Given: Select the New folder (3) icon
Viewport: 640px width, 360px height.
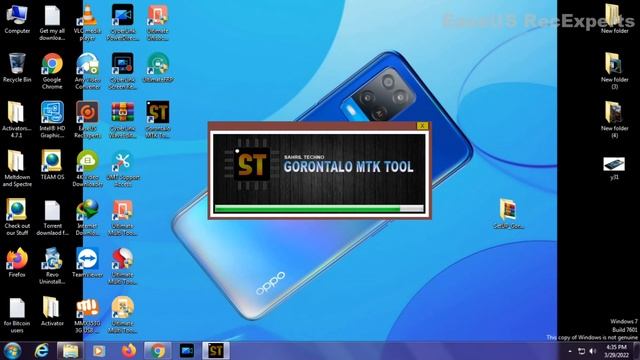Looking at the screenshot, I should [614, 71].
